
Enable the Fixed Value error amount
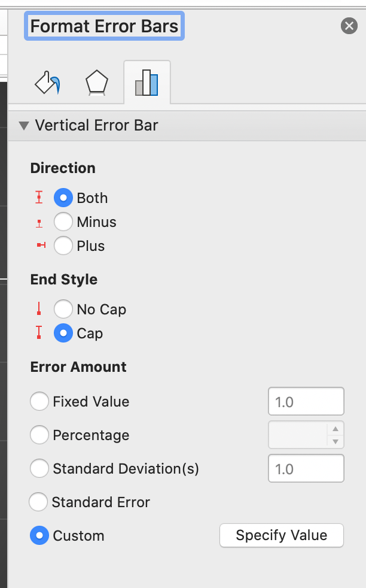pyautogui.click(x=39, y=401)
